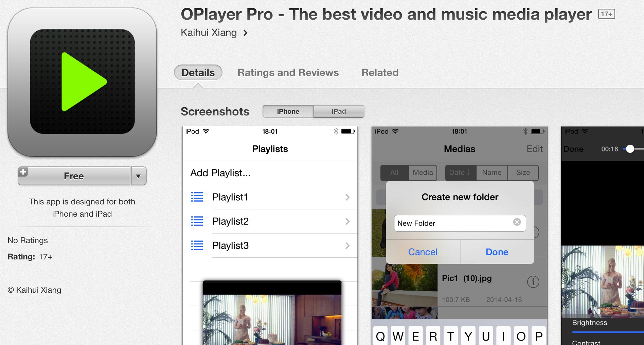Tap Add Playlist in the first screenshot
This screenshot has height=345, width=644.
coord(220,173)
